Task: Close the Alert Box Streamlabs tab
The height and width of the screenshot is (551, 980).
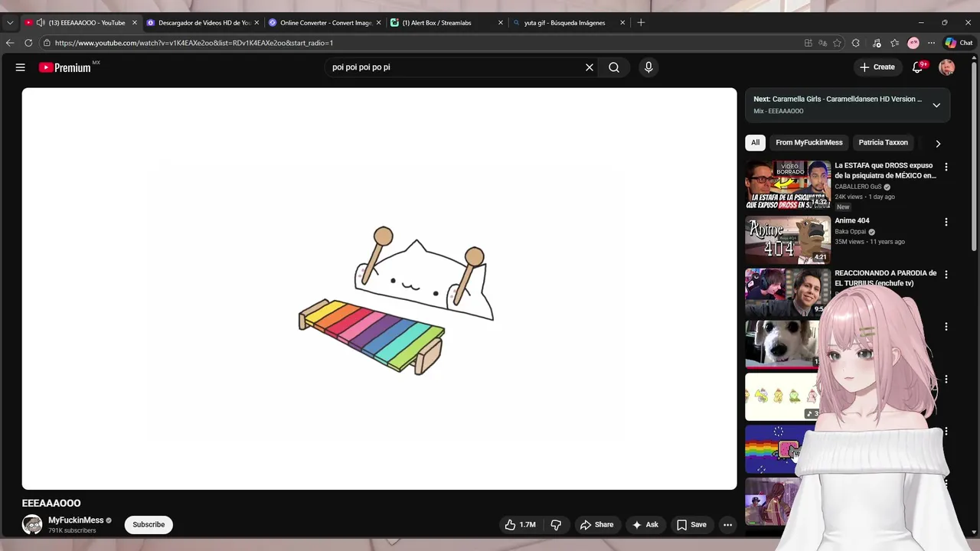Action: click(501, 23)
